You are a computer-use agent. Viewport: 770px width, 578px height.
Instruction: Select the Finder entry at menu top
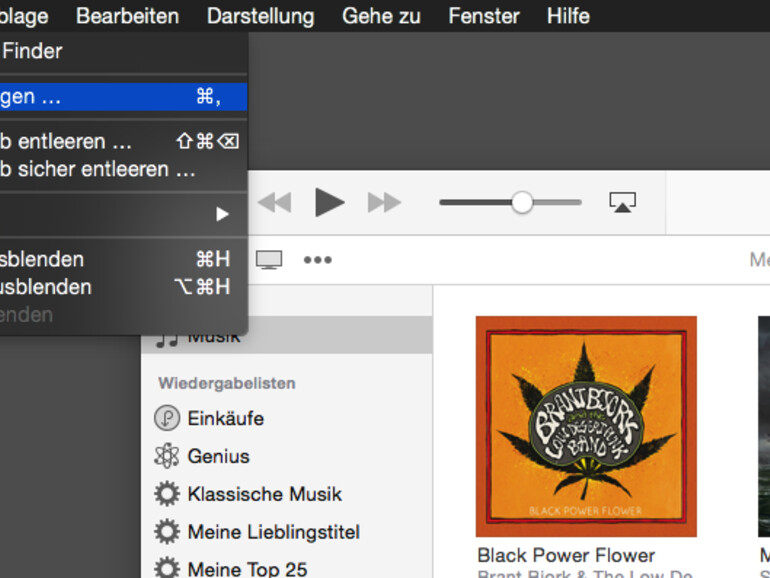pos(123,51)
